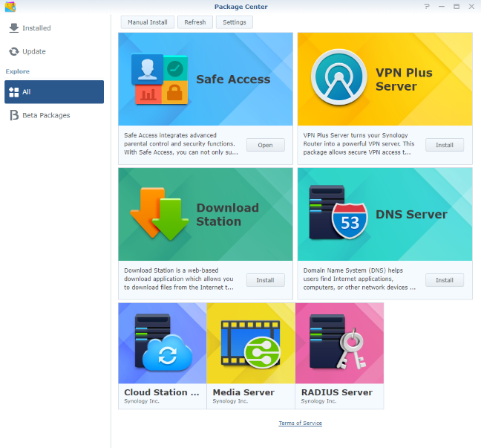This screenshot has height=448, width=481.
Task: Open Safe Access with the Open button
Action: [x=265, y=145]
